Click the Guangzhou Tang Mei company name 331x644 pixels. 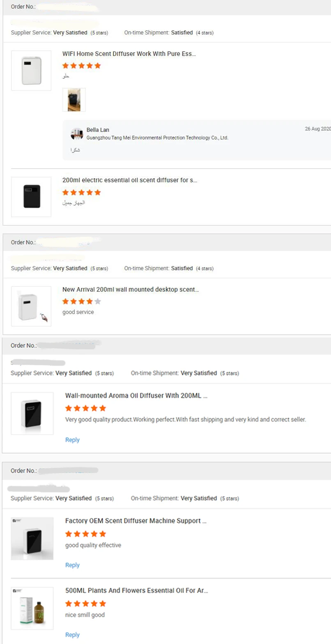[x=157, y=138]
